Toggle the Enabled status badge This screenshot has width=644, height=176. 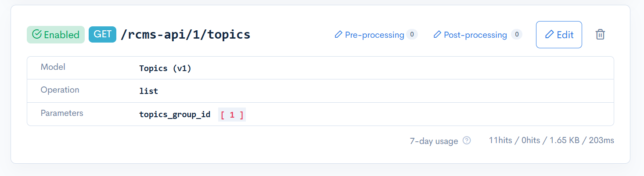tap(56, 35)
